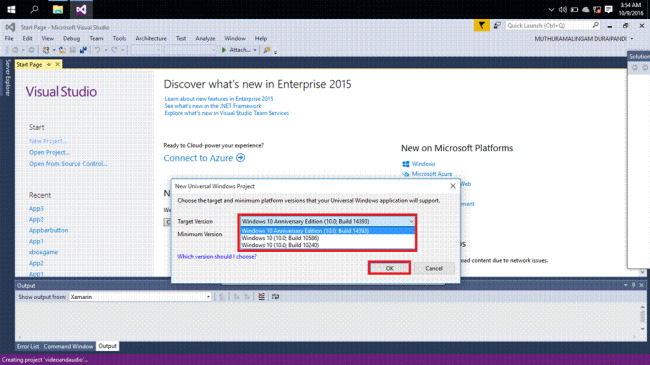This screenshot has height=365, width=650.
Task: Open the Show output from Xamarin dropdown
Action: coord(140,297)
